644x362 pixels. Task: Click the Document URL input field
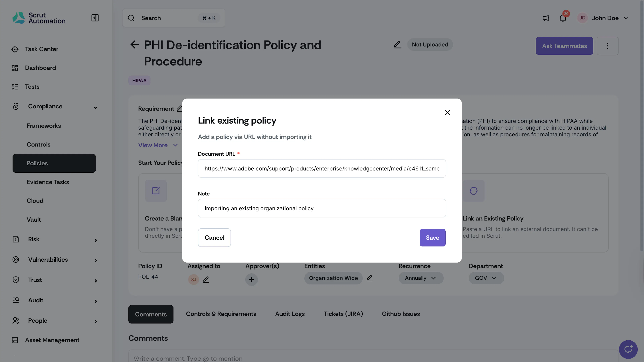tap(322, 168)
